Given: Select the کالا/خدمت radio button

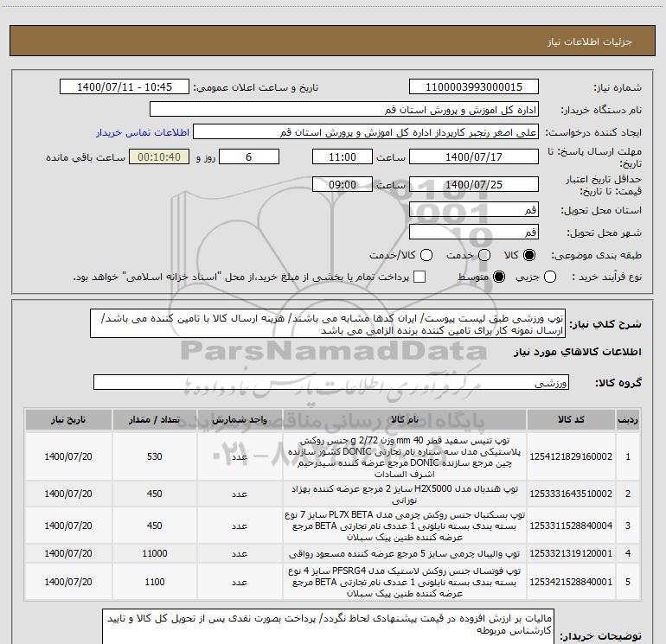Looking at the screenshot, I should (426, 255).
